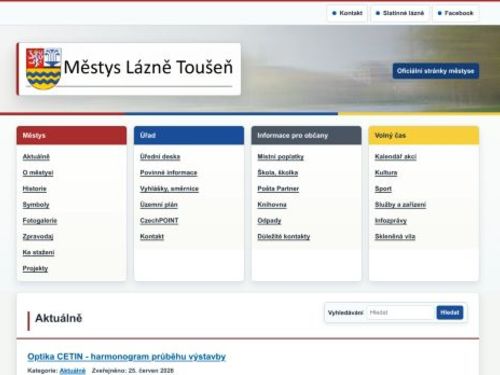Open the Úřední deska link
Viewport: 500px width, 375px height.
pyautogui.click(x=160, y=157)
